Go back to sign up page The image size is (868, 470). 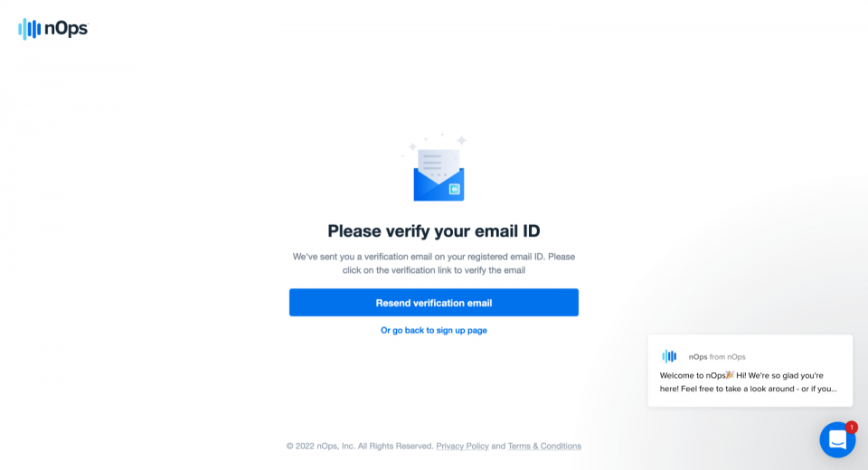tap(433, 330)
